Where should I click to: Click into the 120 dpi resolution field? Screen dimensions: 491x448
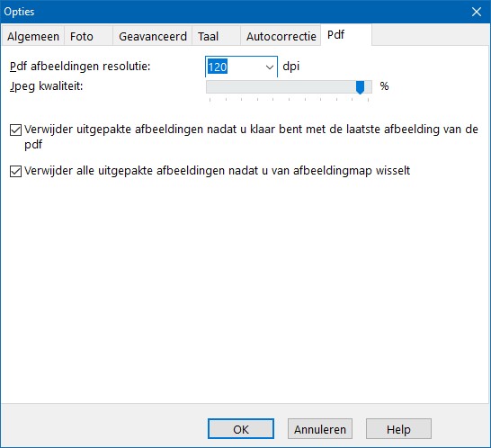(234, 67)
